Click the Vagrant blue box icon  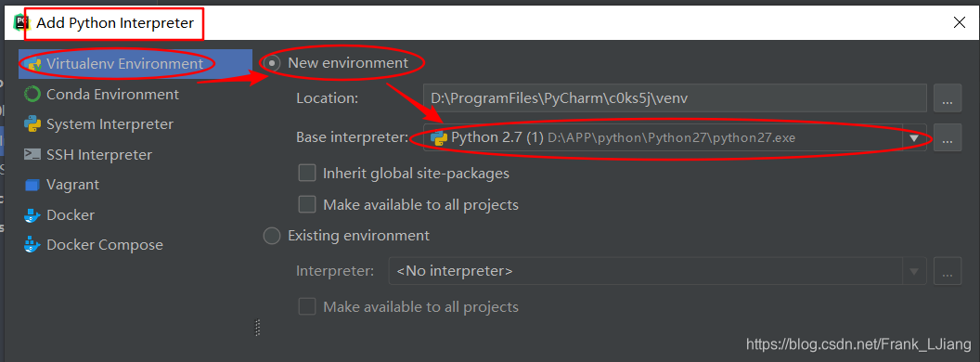pyautogui.click(x=32, y=185)
